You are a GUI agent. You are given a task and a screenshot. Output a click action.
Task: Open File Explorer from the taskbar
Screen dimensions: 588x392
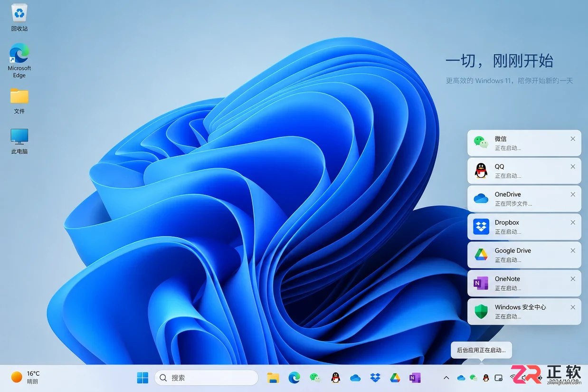pyautogui.click(x=273, y=378)
